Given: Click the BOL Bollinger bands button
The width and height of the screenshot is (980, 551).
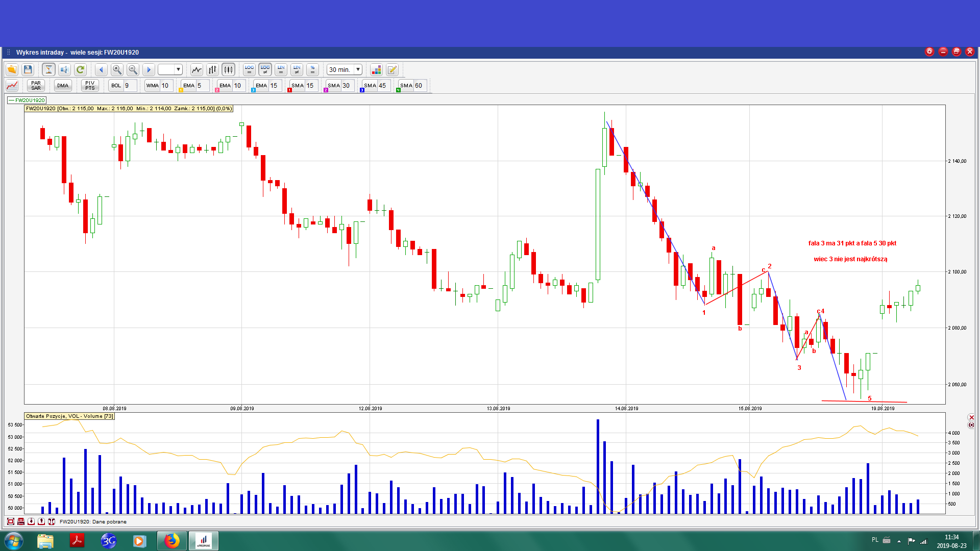Looking at the screenshot, I should (x=116, y=85).
